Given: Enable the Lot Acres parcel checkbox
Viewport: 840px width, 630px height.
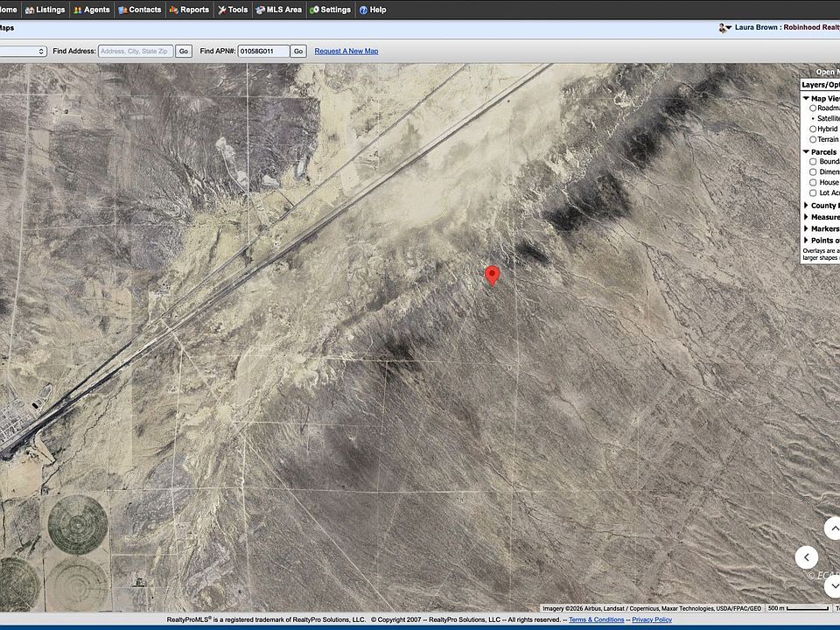Looking at the screenshot, I should pos(813,192).
